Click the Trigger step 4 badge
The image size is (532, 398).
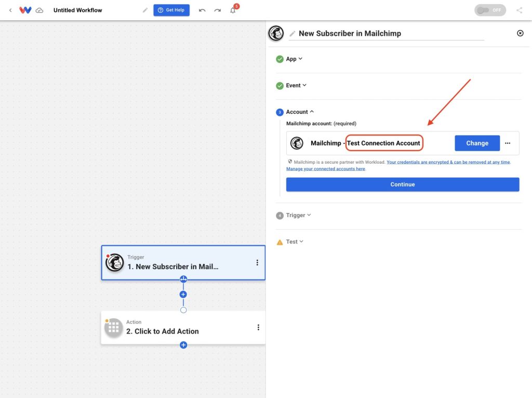(x=280, y=216)
